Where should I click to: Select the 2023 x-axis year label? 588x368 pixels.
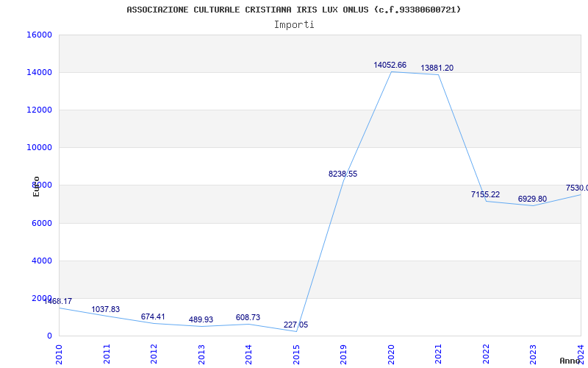[x=534, y=354]
